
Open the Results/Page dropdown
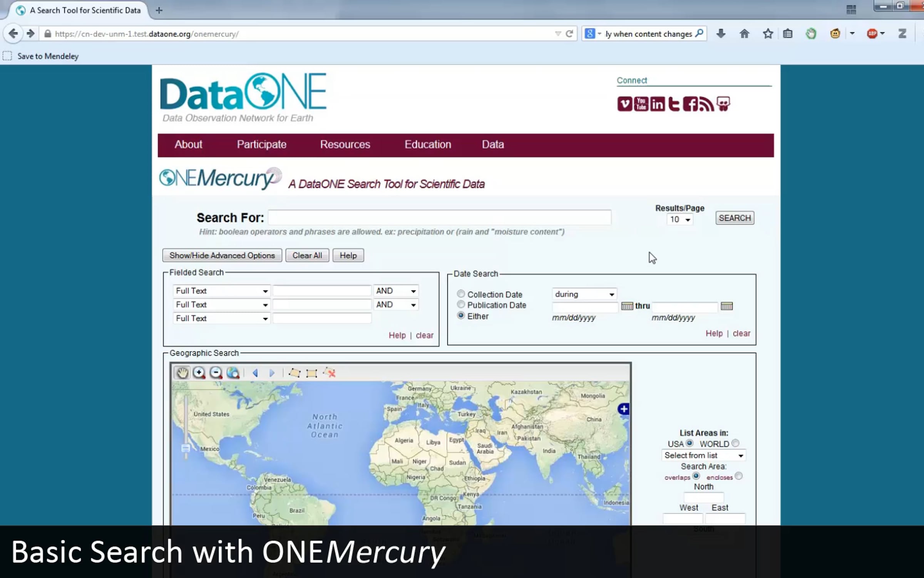(680, 220)
